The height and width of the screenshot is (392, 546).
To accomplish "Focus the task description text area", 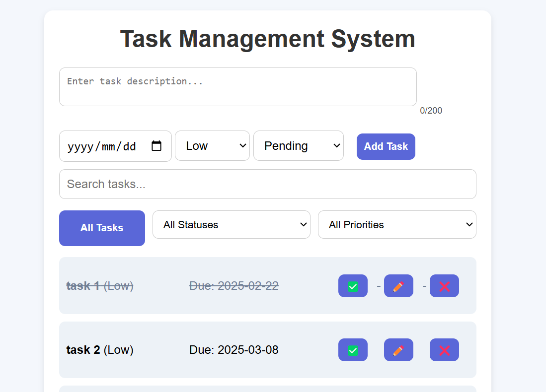I will tap(238, 87).
